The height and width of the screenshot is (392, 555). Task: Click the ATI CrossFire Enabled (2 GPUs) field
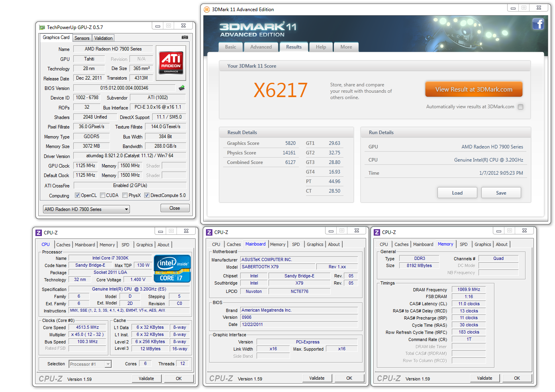point(130,185)
